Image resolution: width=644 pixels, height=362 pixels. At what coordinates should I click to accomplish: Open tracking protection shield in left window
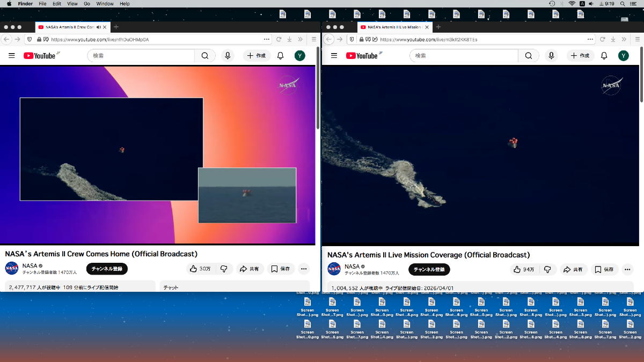coord(29,39)
